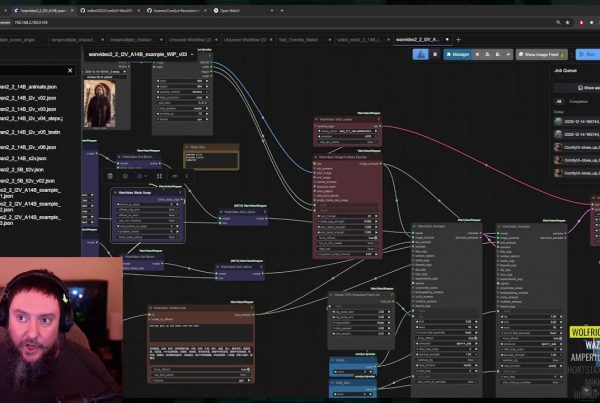Select the All filter in Job Queue

(x=561, y=102)
